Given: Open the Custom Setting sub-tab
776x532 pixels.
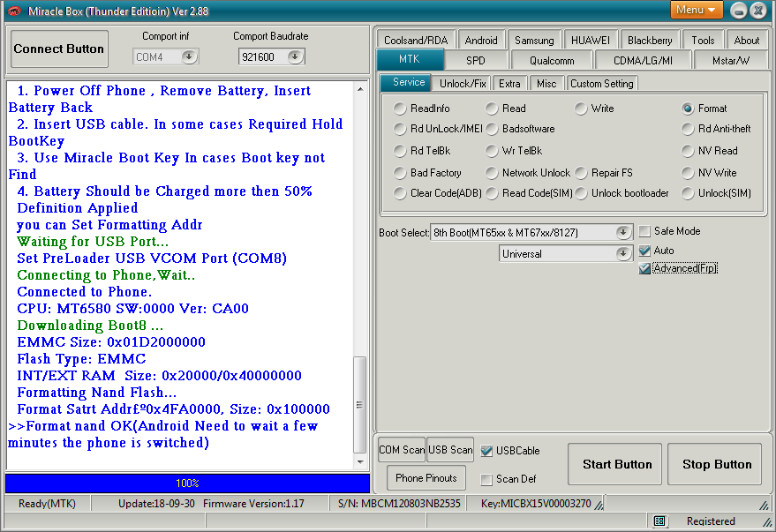Looking at the screenshot, I should [601, 84].
